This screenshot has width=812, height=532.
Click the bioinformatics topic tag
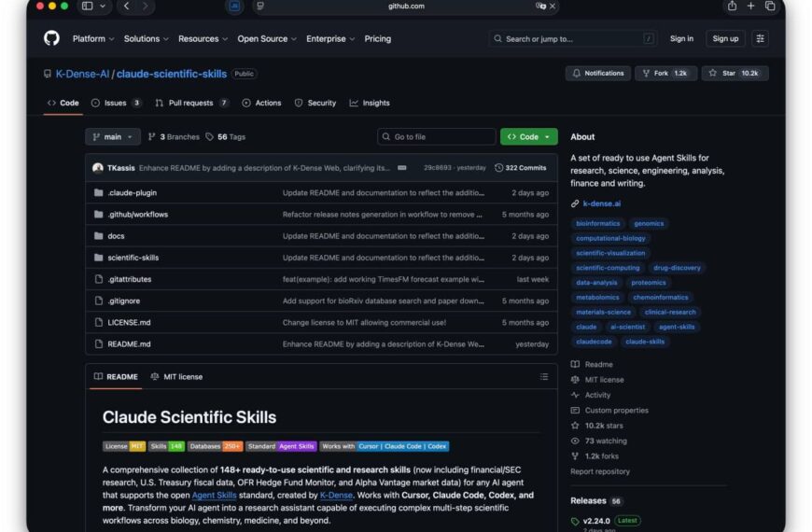597,223
